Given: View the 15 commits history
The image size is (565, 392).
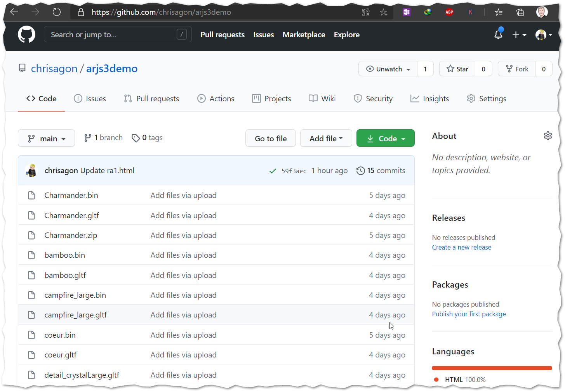Looking at the screenshot, I should [381, 170].
